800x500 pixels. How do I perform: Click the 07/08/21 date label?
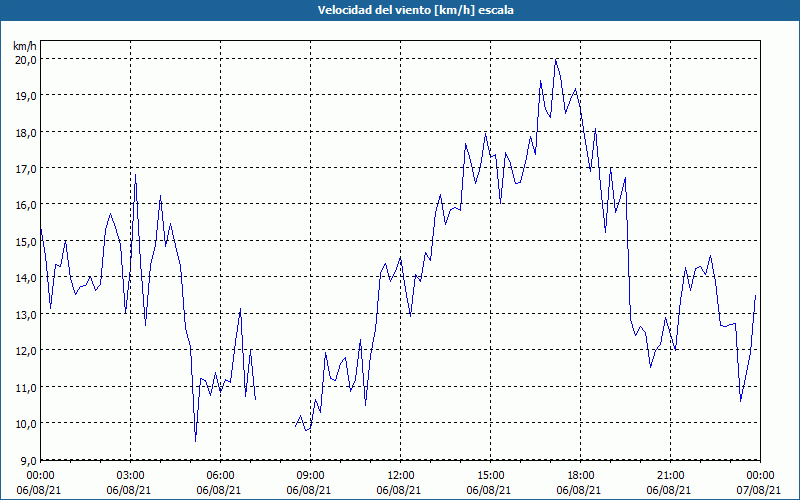pyautogui.click(x=759, y=490)
